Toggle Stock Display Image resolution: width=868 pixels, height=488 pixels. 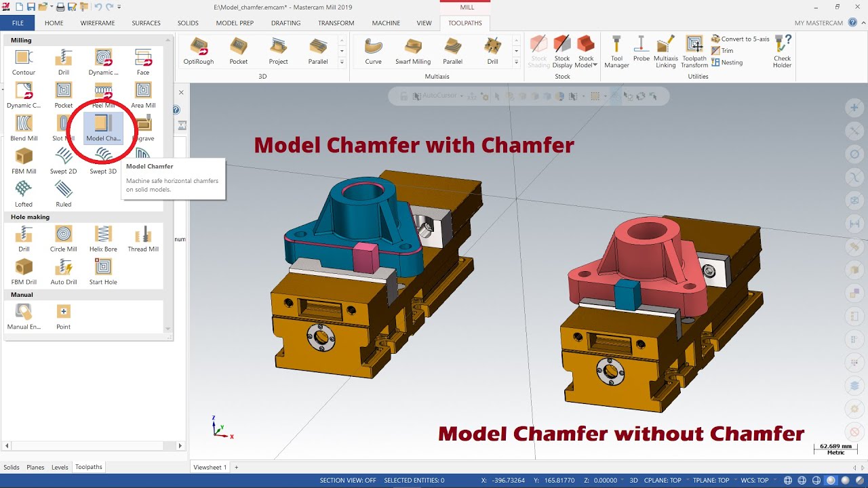562,52
